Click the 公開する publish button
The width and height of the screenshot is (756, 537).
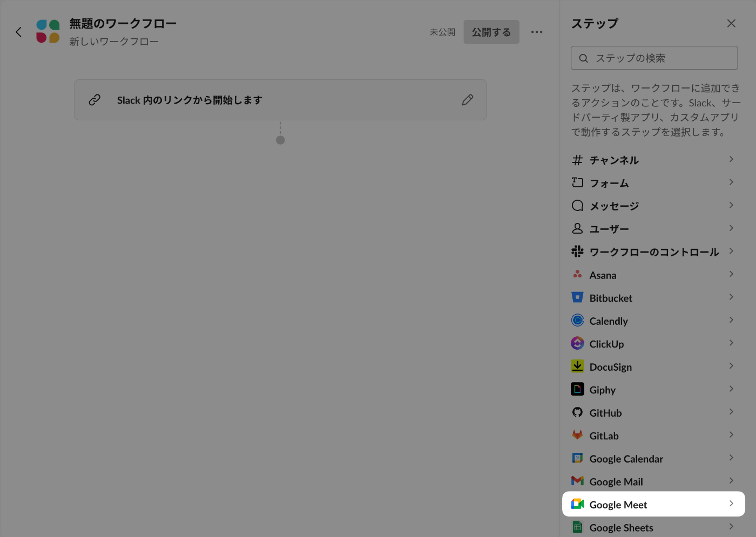[x=491, y=32]
